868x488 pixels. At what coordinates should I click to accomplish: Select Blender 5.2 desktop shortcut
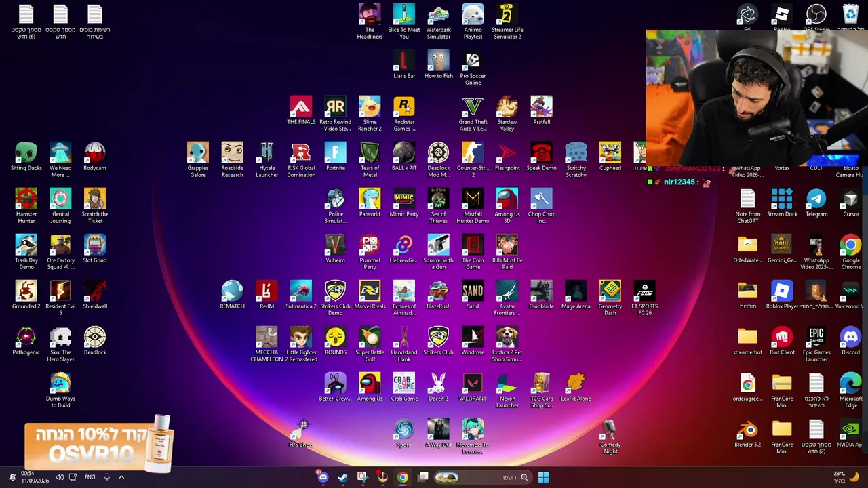[x=747, y=433]
